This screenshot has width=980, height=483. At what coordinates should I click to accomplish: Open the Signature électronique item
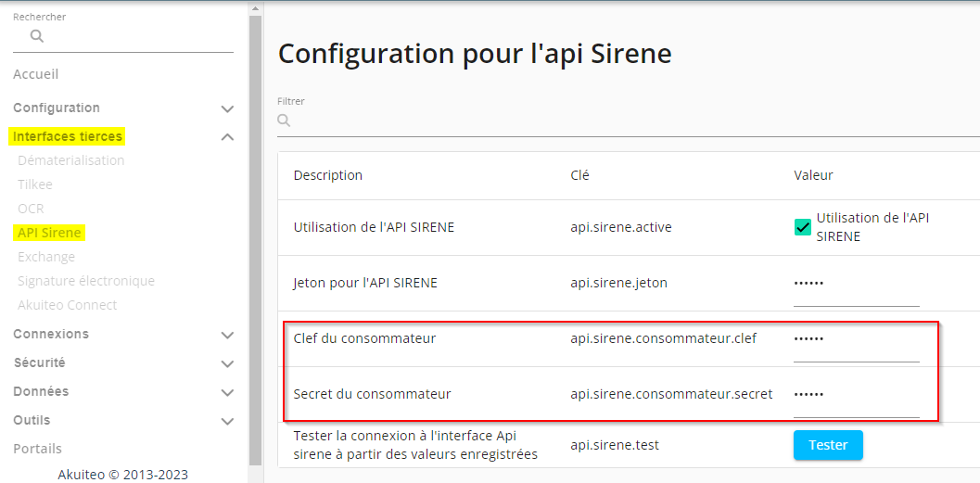tap(86, 281)
